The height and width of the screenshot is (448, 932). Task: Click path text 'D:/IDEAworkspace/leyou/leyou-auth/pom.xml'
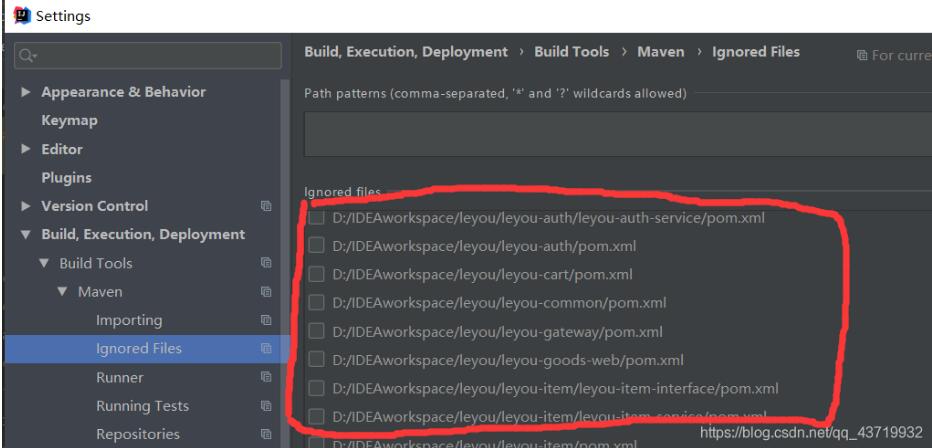pyautogui.click(x=484, y=246)
